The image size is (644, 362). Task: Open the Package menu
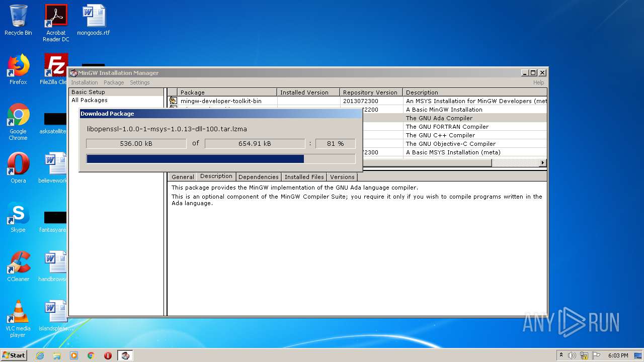[114, 82]
